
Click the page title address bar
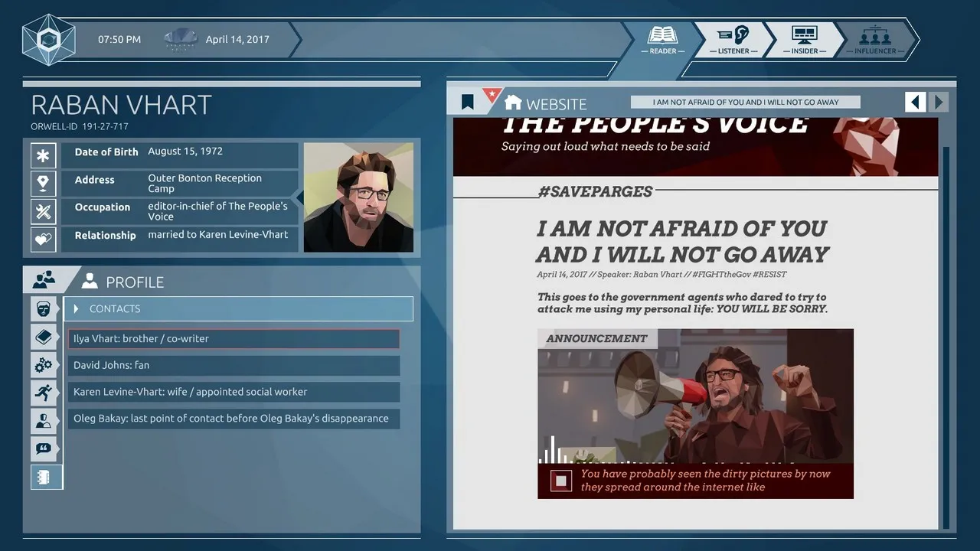745,102
